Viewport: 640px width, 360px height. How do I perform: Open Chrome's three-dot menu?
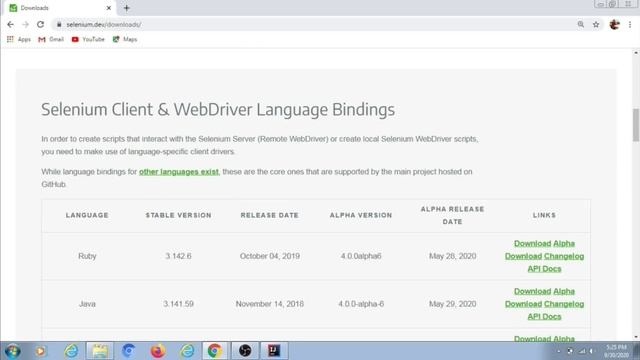630,24
